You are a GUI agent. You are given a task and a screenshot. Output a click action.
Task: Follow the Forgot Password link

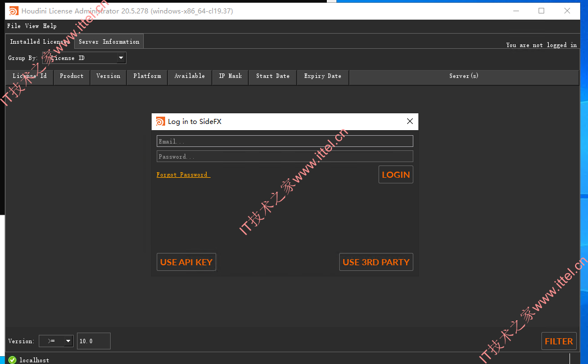click(x=184, y=175)
